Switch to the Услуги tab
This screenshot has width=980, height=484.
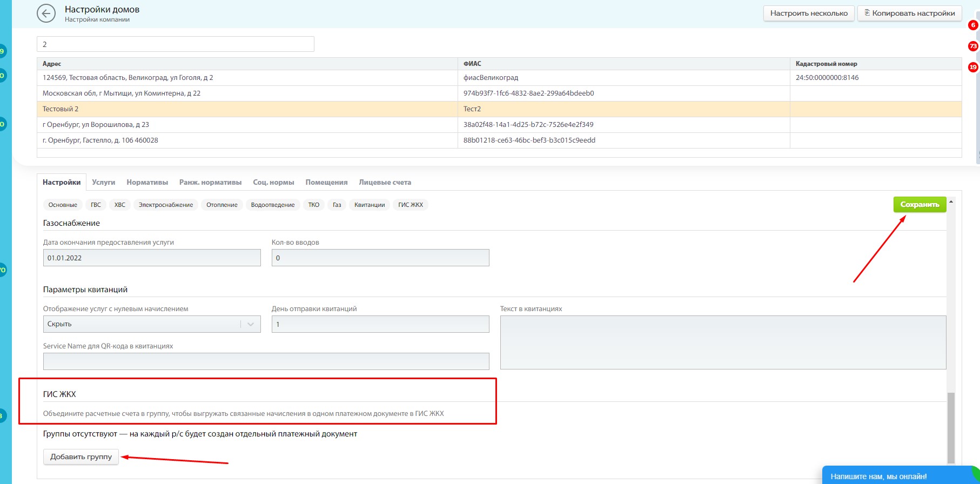pyautogui.click(x=103, y=183)
